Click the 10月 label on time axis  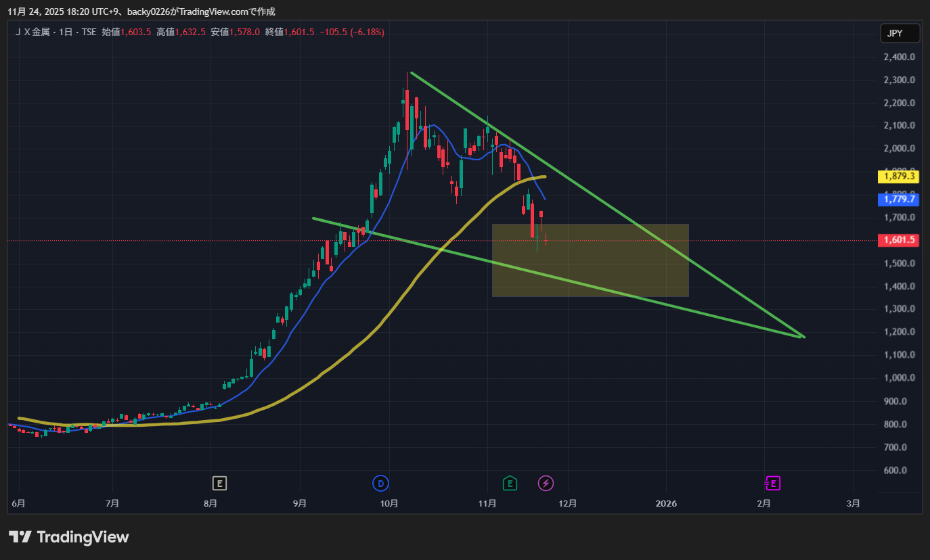[x=389, y=503]
